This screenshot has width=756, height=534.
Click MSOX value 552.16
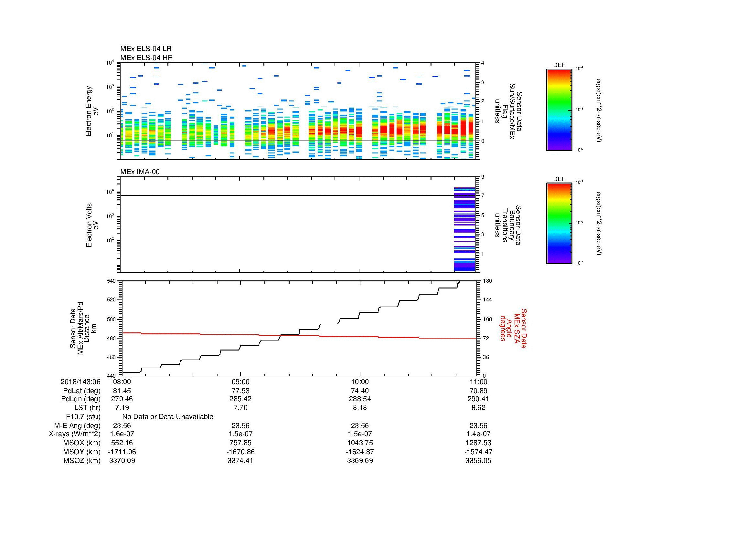(122, 443)
